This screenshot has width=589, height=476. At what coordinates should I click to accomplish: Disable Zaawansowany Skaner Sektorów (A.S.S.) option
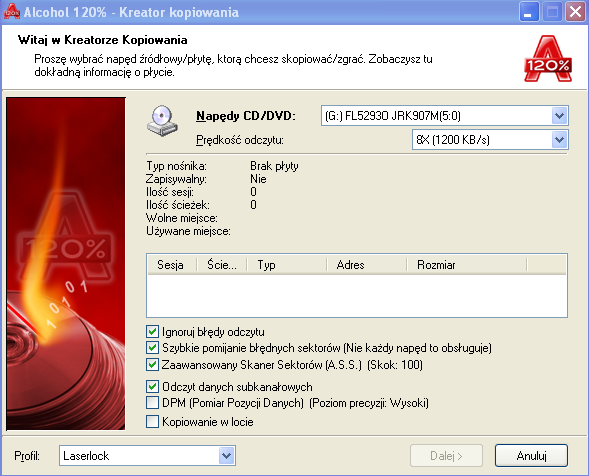coord(152,364)
